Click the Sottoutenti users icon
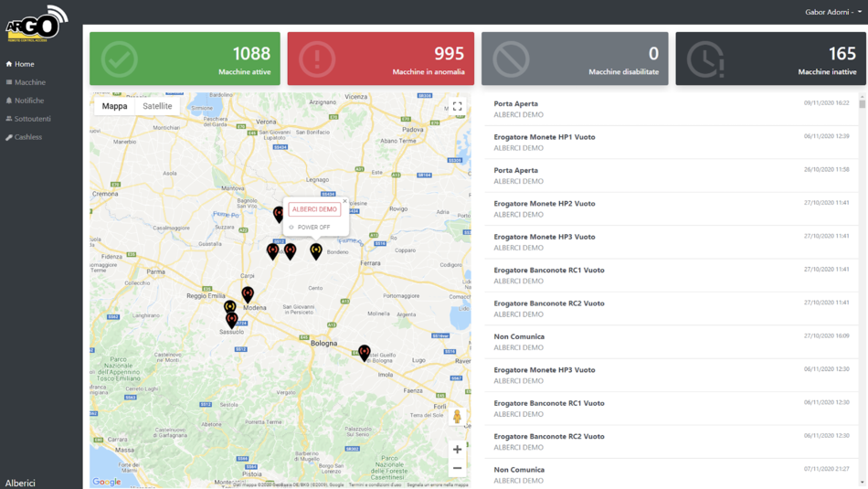The width and height of the screenshot is (868, 489). pyautogui.click(x=9, y=119)
